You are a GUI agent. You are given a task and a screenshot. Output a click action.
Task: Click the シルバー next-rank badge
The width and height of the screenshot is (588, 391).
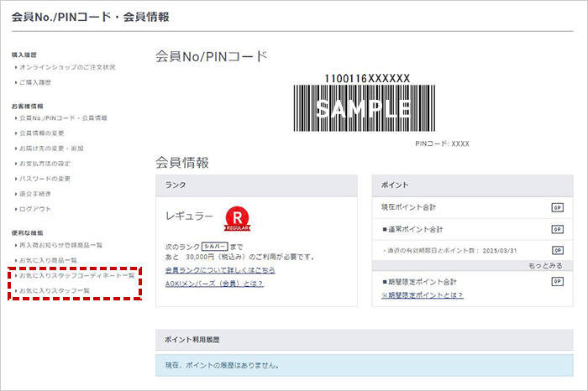[215, 246]
